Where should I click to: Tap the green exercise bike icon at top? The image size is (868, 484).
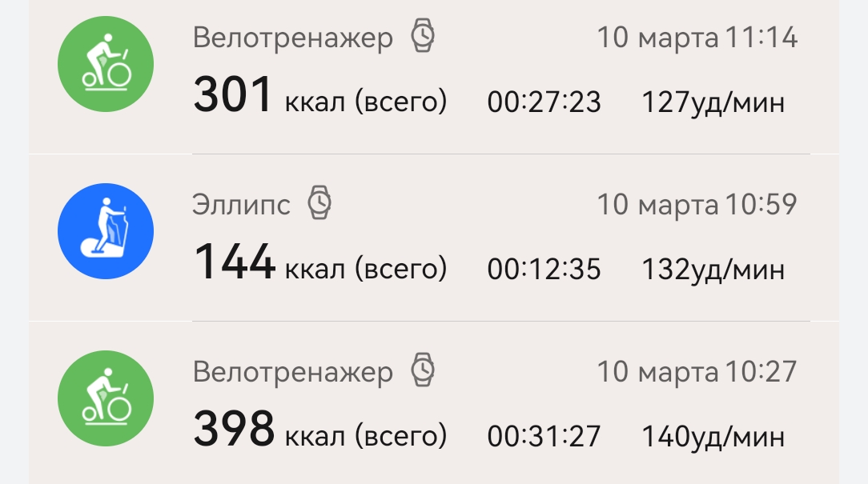106,64
